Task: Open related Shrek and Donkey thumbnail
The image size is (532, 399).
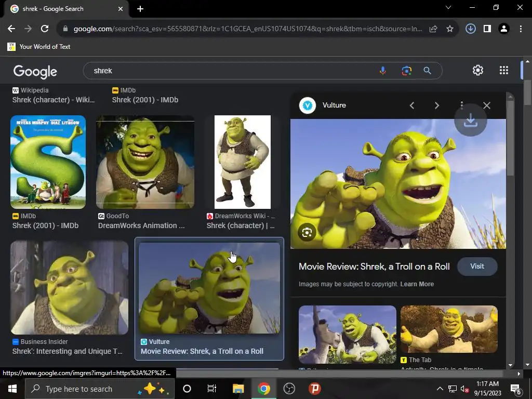Action: [347, 335]
